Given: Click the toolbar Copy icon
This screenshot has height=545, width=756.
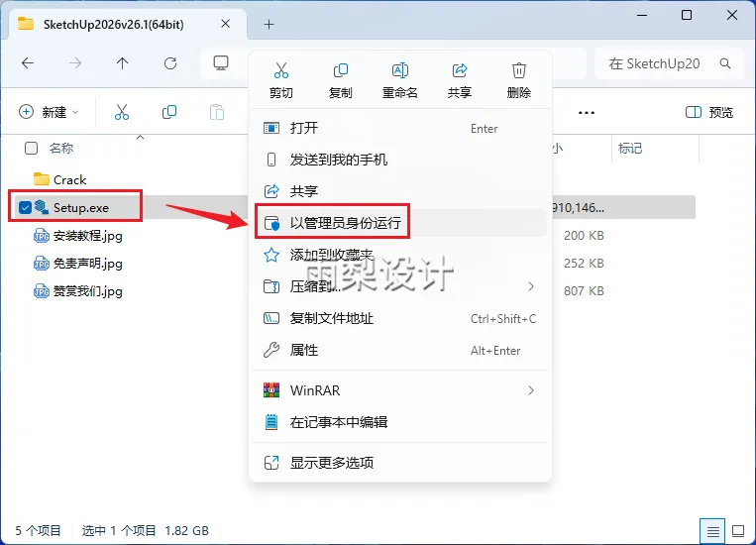Looking at the screenshot, I should point(169,112).
